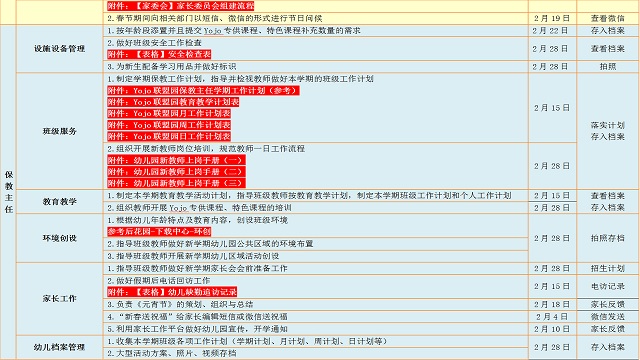Select the 设施设备管理 category cell

(x=60, y=49)
